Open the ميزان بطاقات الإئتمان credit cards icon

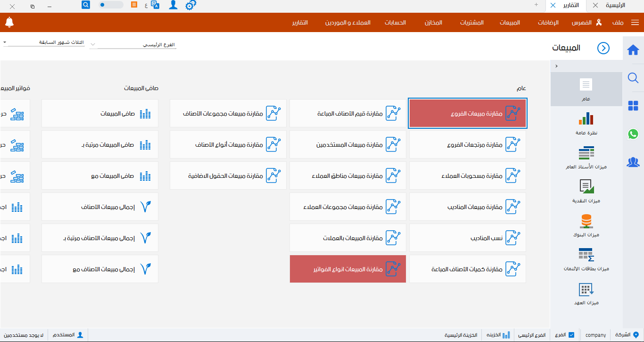click(586, 258)
